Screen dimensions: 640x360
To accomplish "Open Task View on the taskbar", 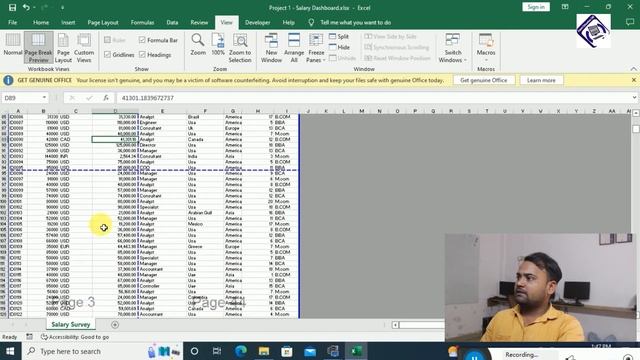I will [x=217, y=351].
